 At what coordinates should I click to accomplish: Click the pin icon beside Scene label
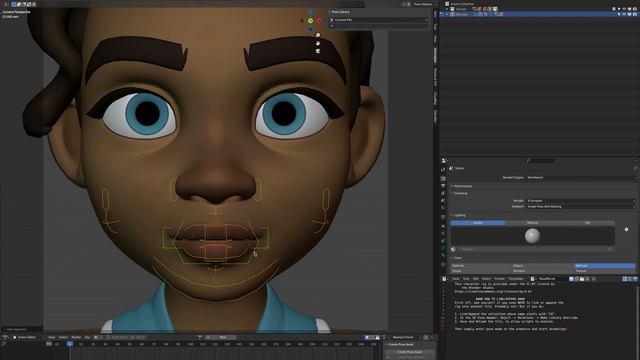pos(635,168)
